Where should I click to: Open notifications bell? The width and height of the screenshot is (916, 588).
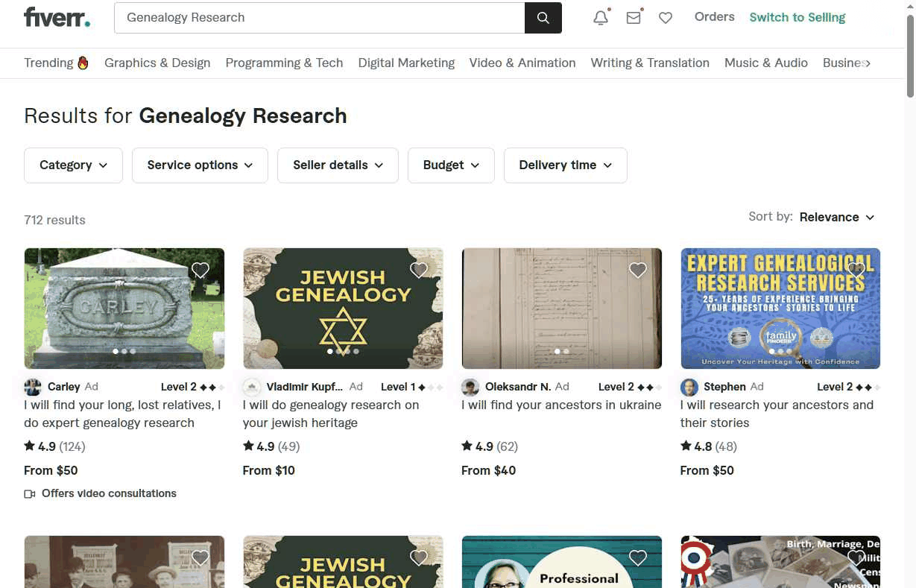[x=601, y=18]
